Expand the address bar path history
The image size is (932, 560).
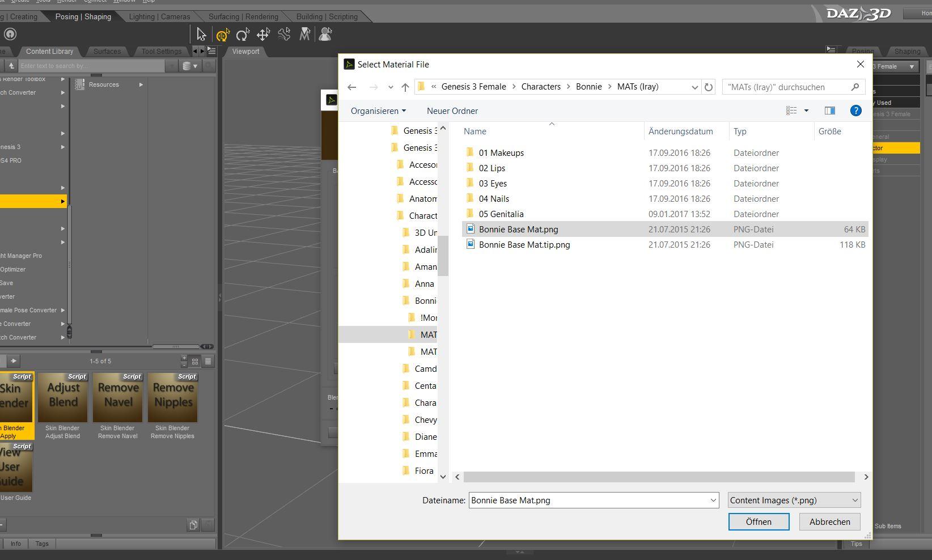tap(694, 87)
